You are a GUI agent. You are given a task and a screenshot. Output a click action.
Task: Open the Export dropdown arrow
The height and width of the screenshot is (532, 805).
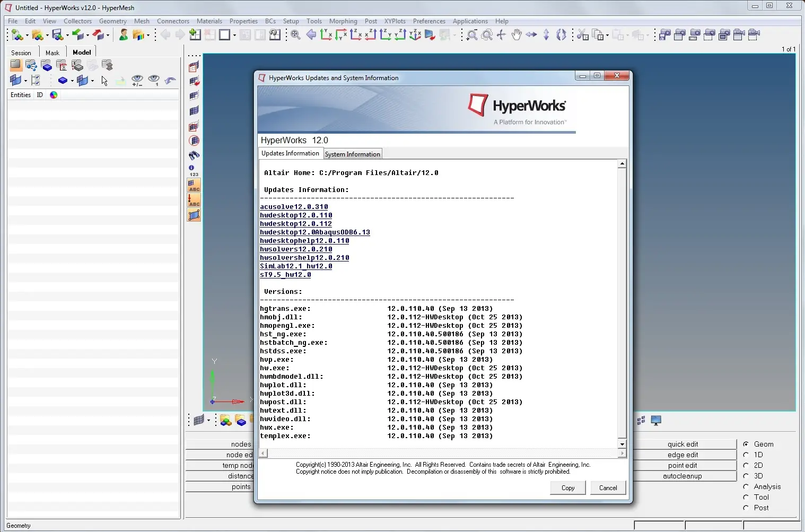pyautogui.click(x=107, y=36)
